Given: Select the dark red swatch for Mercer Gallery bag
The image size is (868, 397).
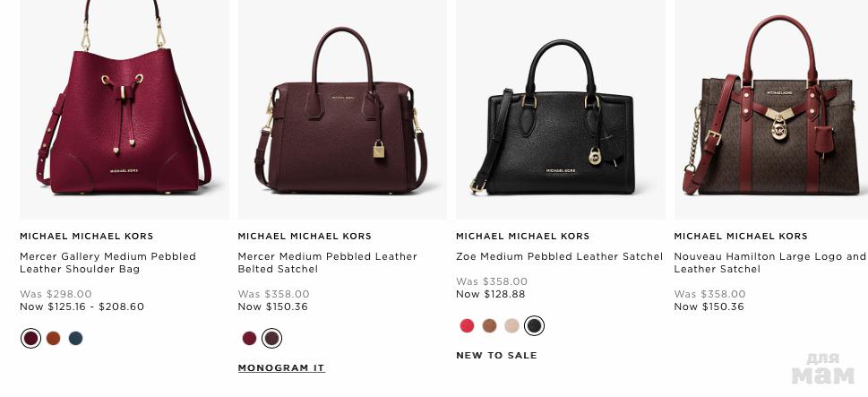Looking at the screenshot, I should (31, 339).
